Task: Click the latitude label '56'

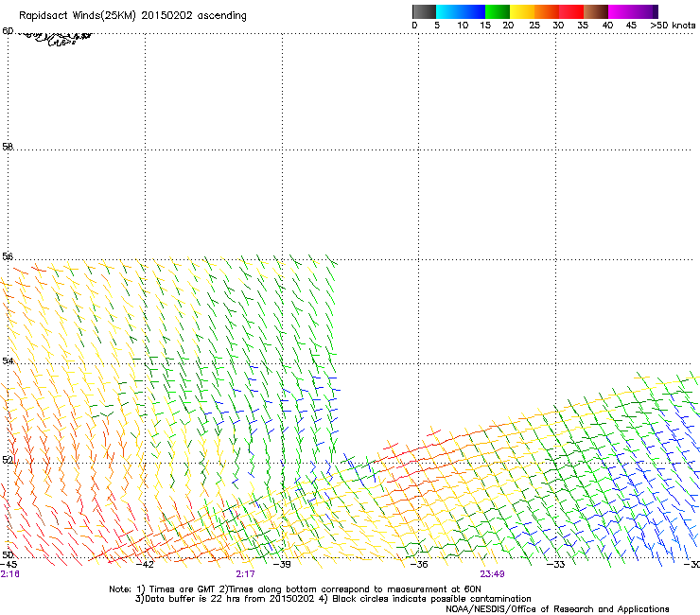Action: tap(8, 256)
